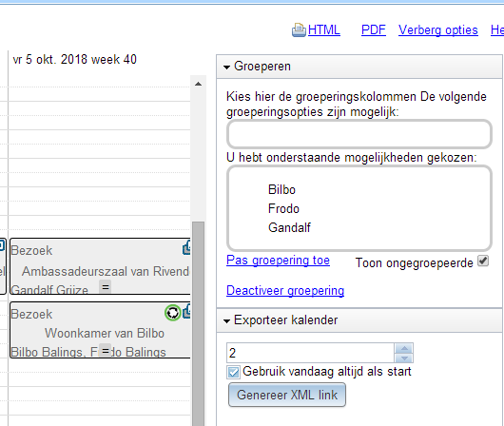
Task: Click the recurring icon on Woonkamer appointment
Action: coord(173,313)
